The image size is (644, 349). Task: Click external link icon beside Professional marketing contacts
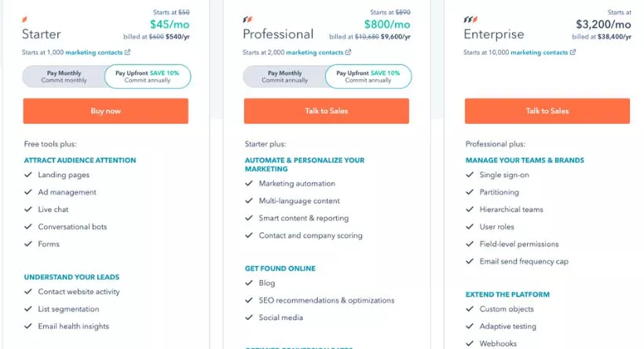348,52
